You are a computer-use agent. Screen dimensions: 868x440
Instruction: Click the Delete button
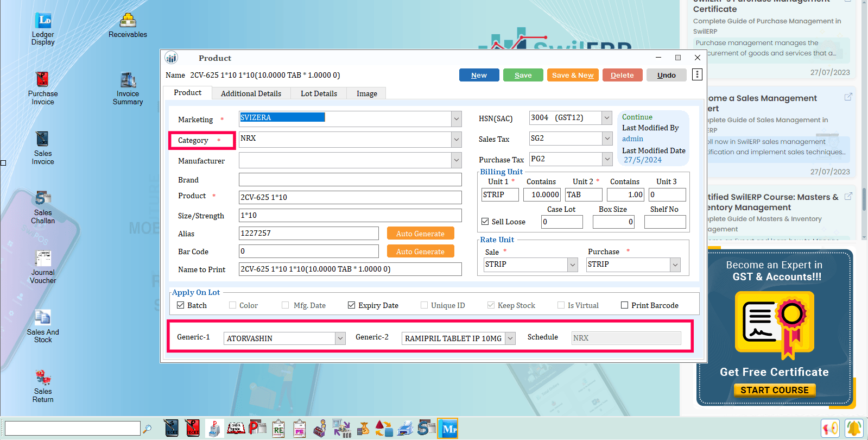tap(622, 75)
